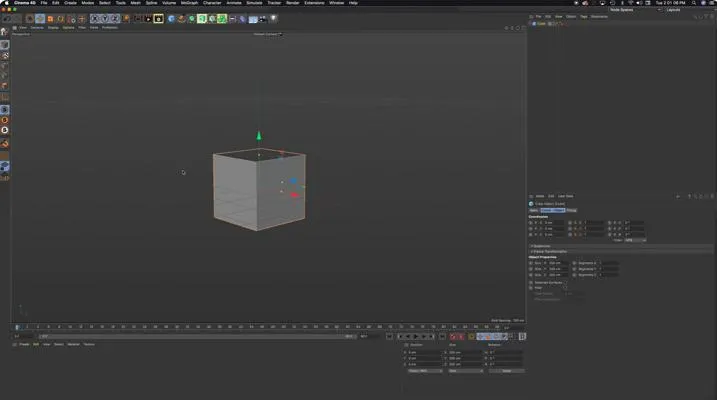The width and height of the screenshot is (717, 400).
Task: Click the Subdivision Surface generator icon
Action: (192, 19)
